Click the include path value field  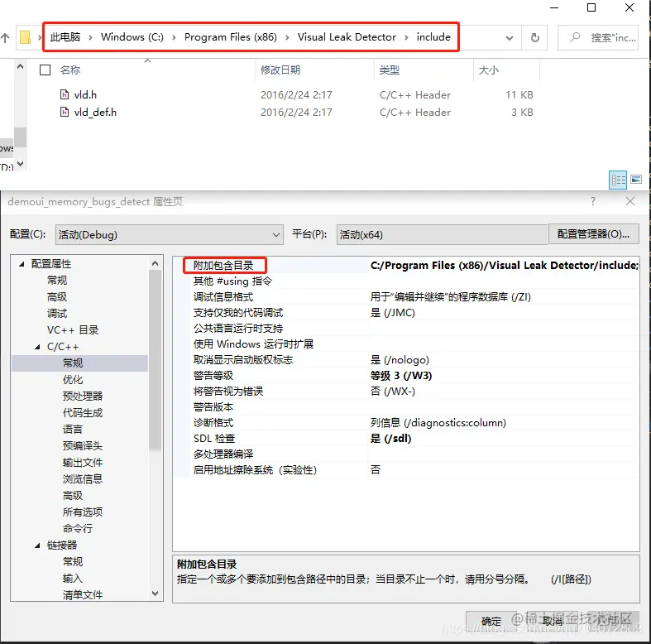[x=503, y=266]
